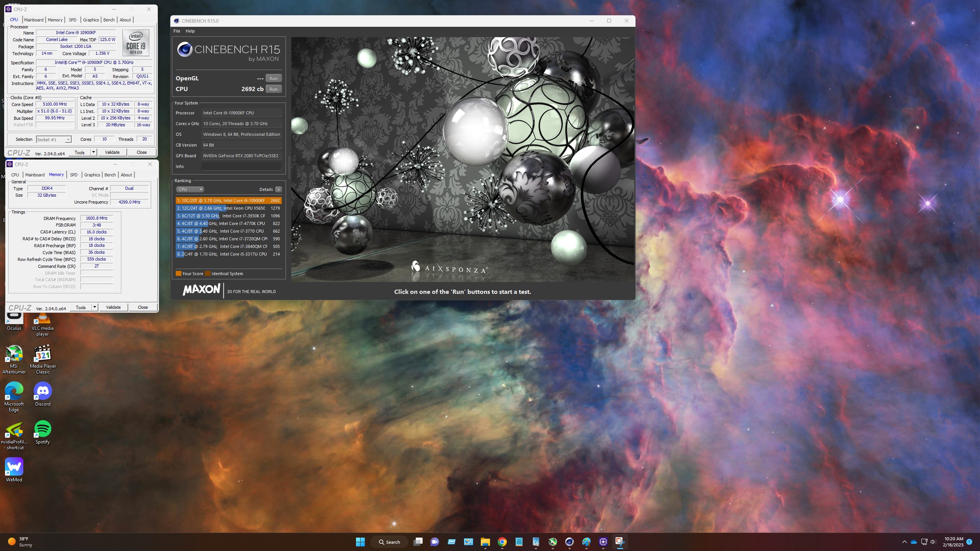Open Graphics tab in top CPU-Z
The height and width of the screenshot is (551, 980).
pyautogui.click(x=91, y=20)
